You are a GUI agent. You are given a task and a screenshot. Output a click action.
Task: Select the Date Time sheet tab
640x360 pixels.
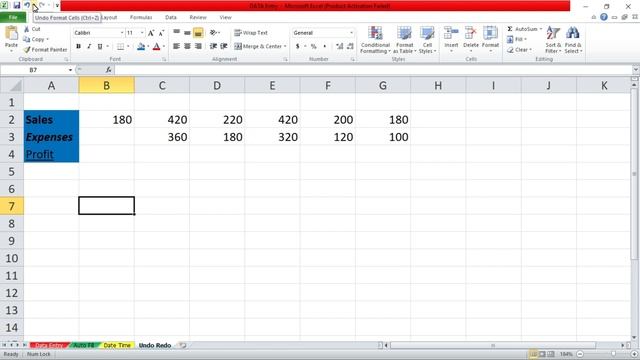[x=117, y=345]
